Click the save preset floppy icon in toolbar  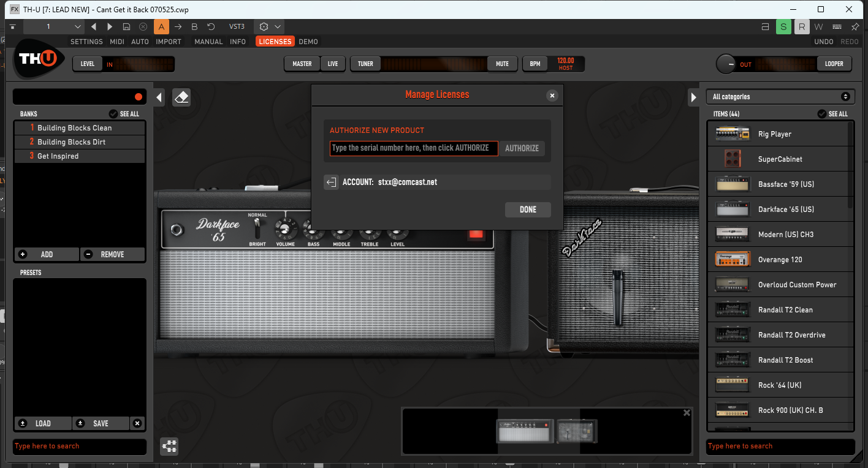click(126, 27)
